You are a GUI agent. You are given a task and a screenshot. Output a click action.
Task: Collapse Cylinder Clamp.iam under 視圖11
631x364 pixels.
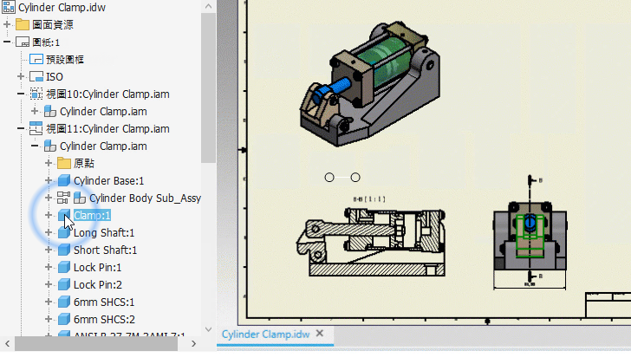[x=35, y=146]
